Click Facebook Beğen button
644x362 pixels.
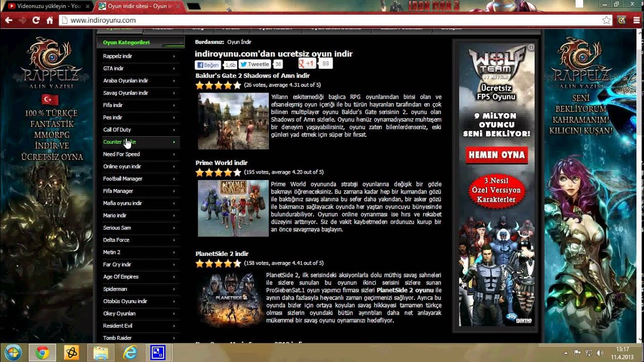point(208,65)
